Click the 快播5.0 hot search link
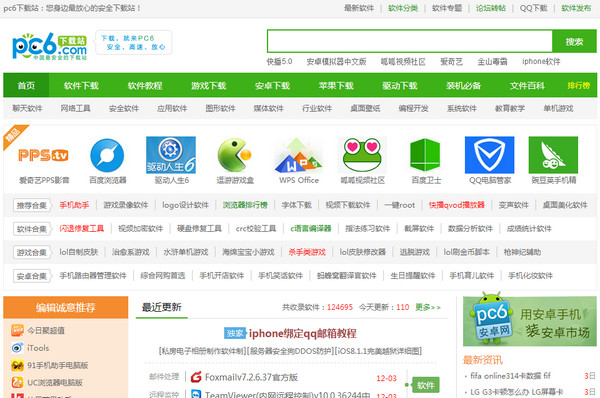The image size is (600, 398). 279,61
